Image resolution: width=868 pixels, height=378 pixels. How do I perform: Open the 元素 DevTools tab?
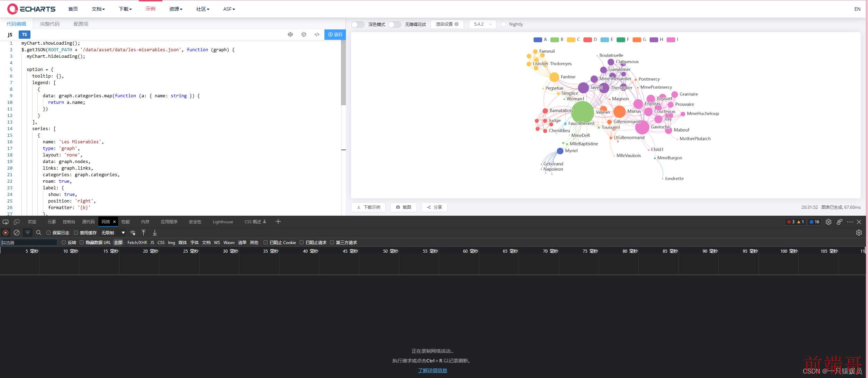tap(52, 222)
